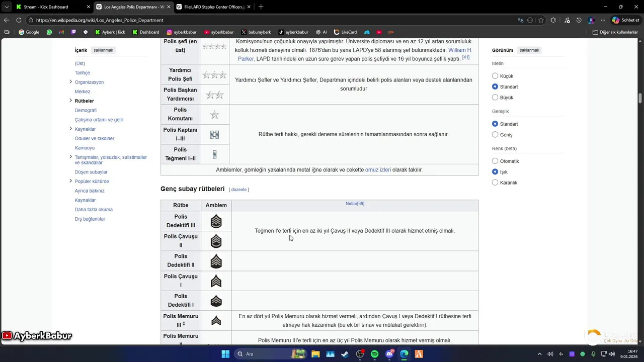Image resolution: width=644 pixels, height=362 pixels.
Task: Open the Instagram ayberkbabur bookmark
Action: point(182,32)
